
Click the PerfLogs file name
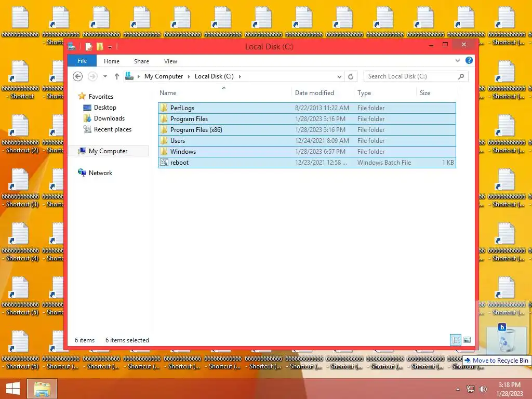click(182, 108)
